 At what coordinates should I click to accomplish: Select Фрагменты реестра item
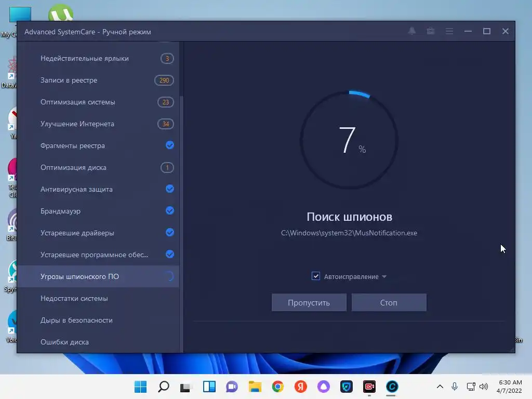(98, 145)
